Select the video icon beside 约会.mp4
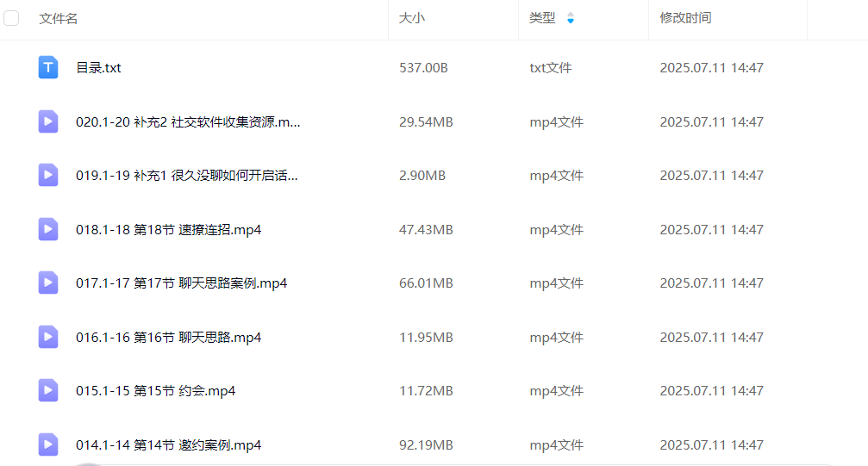The image size is (868, 466). [x=48, y=390]
